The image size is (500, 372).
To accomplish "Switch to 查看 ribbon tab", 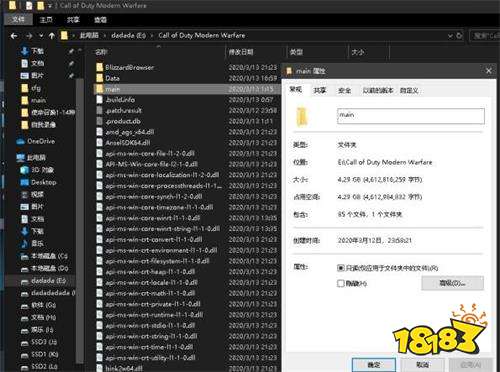I will (100, 20).
